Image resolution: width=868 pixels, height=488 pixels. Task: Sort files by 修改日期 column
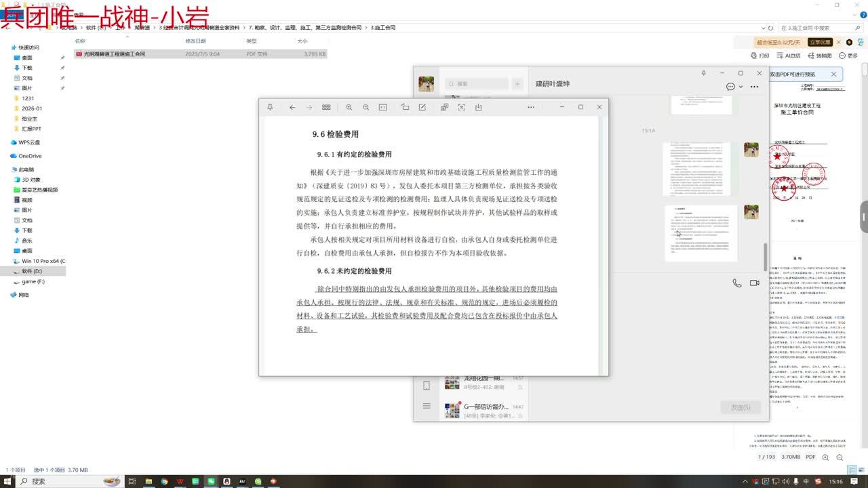(x=195, y=41)
